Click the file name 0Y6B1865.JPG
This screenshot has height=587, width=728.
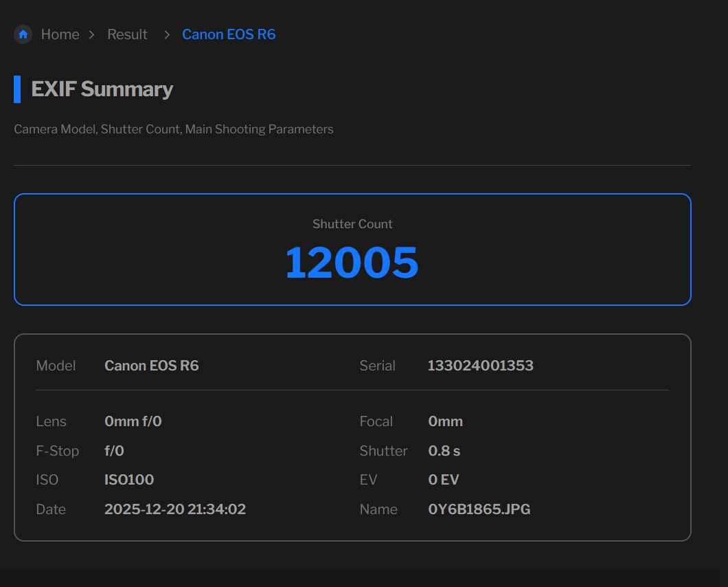(479, 509)
